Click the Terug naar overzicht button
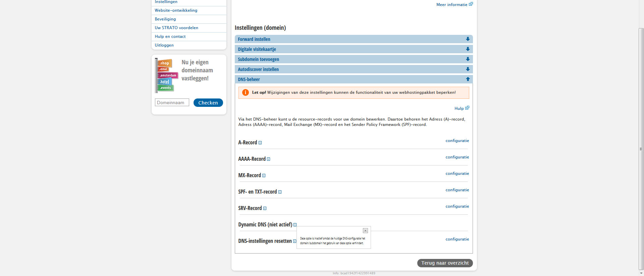This screenshot has height=276, width=644. (445, 263)
